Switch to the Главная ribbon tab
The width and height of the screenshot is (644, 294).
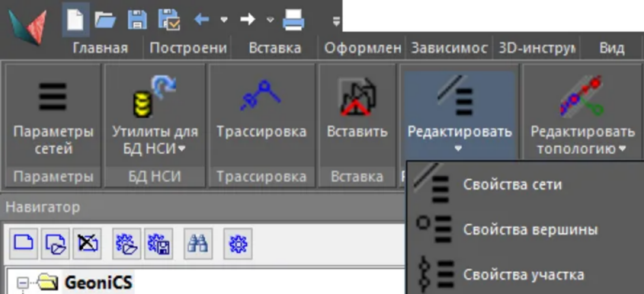100,48
